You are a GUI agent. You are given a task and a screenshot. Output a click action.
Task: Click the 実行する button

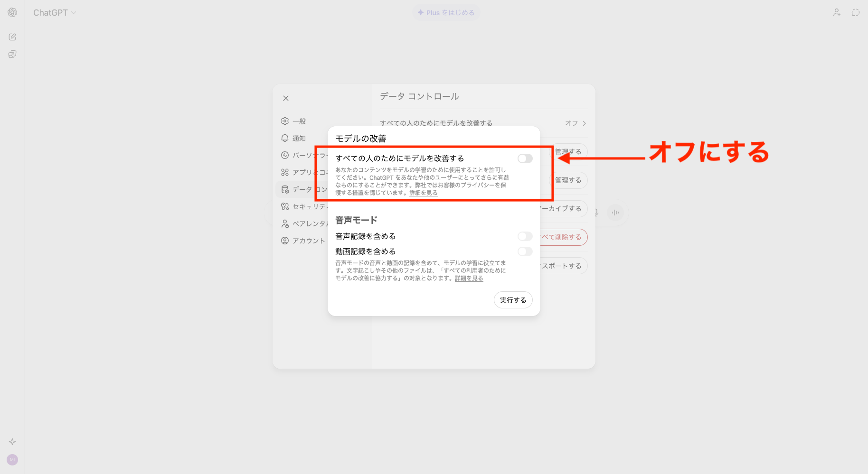[x=513, y=300]
